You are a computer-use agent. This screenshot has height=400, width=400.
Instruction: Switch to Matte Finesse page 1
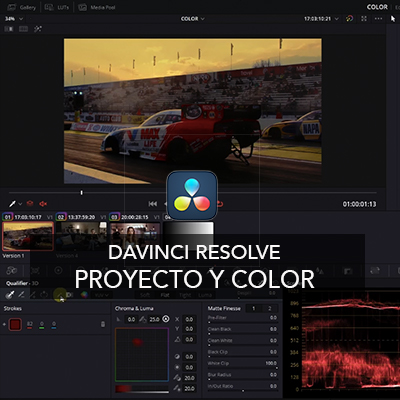pos(253,308)
